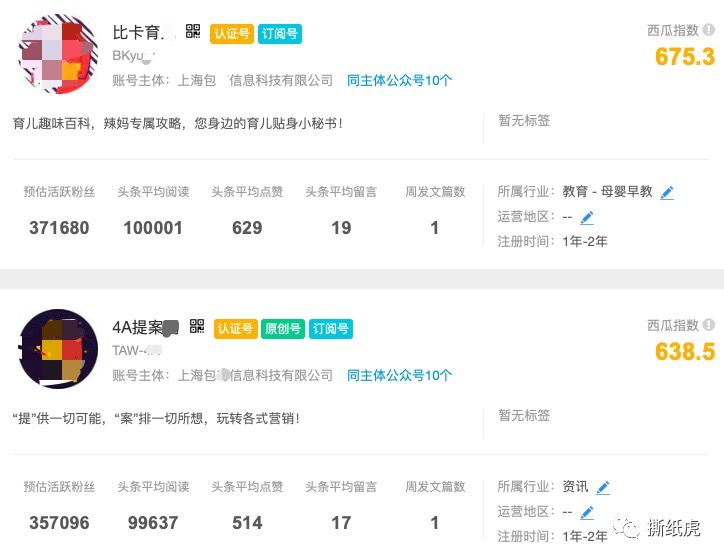The height and width of the screenshot is (560, 724).
Task: Click blue 订阅号 badge of 比卡育
Action: [x=280, y=34]
